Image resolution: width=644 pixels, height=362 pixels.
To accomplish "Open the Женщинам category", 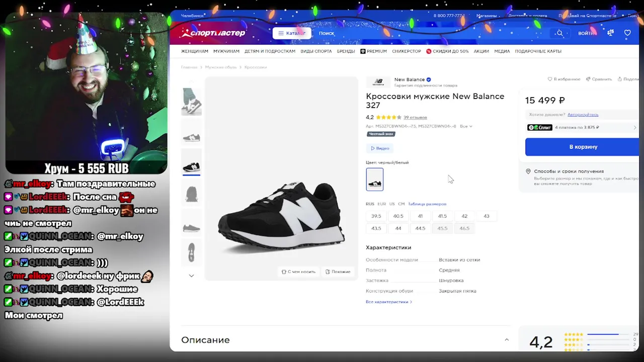I will (195, 51).
